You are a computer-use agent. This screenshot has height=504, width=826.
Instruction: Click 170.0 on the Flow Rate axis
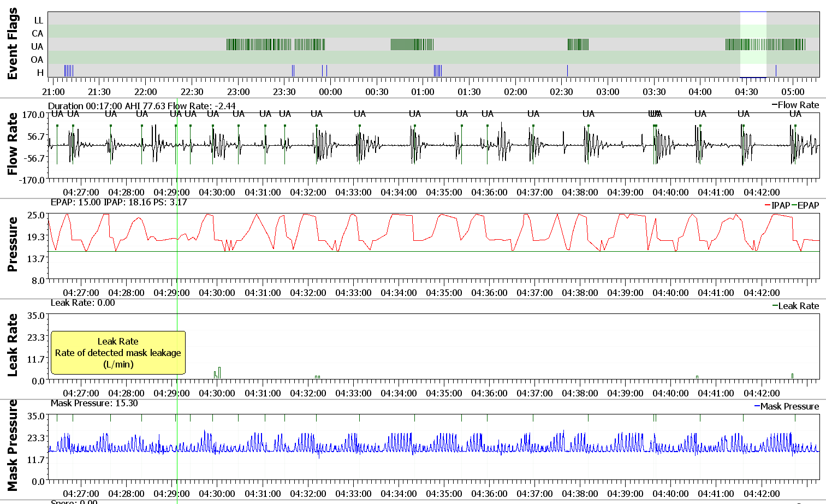click(33, 115)
